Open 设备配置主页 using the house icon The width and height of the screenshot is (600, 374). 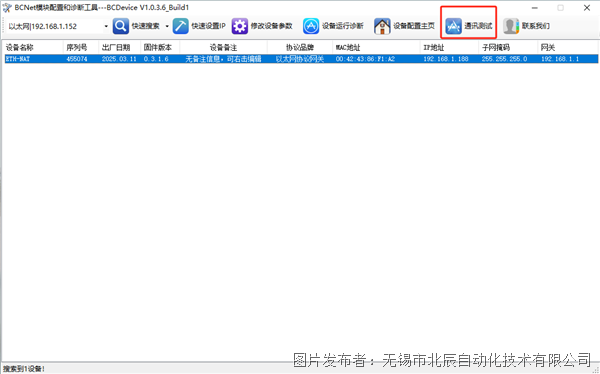click(x=382, y=26)
